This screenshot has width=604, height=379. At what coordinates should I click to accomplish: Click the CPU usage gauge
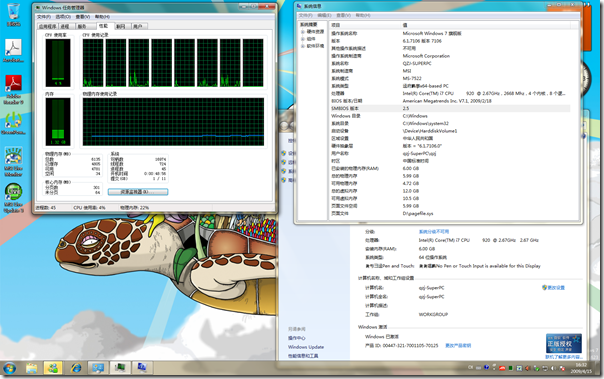pos(58,63)
